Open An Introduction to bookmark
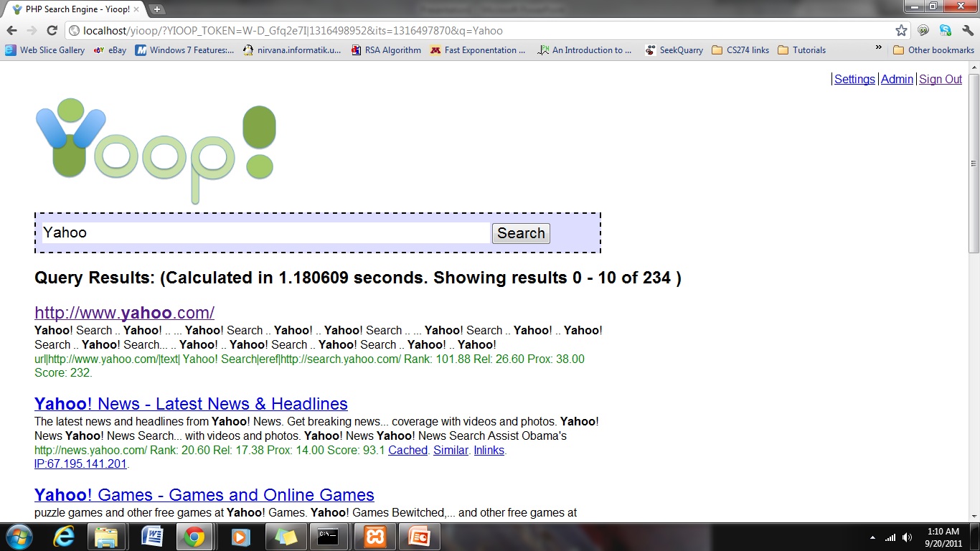Viewport: 980px width, 551px height. 585,50
